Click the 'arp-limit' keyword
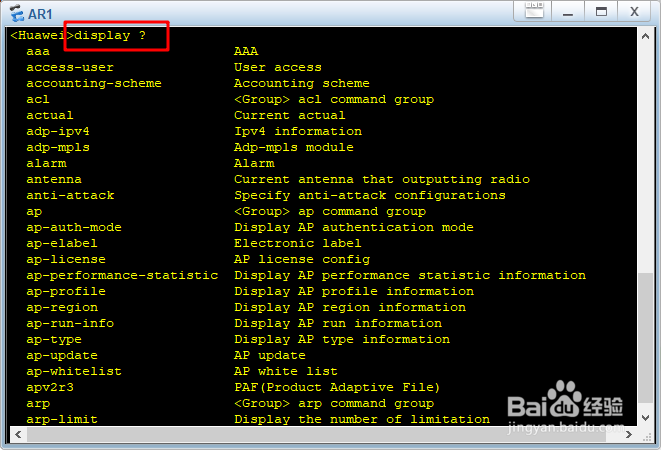Screen dimensions: 661x450 pos(62,420)
